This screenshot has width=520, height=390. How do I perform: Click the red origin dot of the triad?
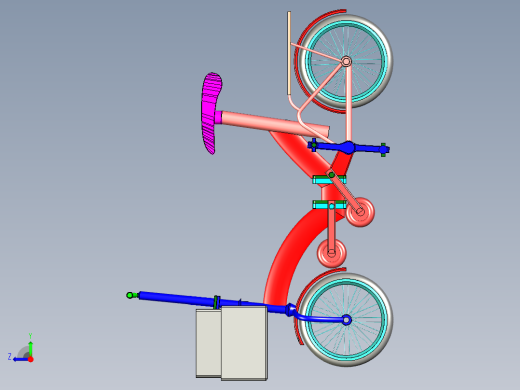[31, 359]
